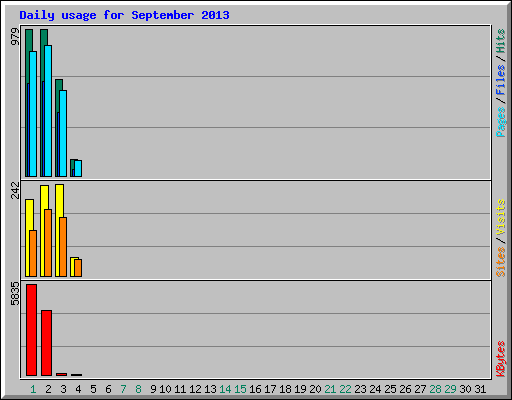Click the red KBytes legend label
512x400 pixels.
click(x=500, y=359)
